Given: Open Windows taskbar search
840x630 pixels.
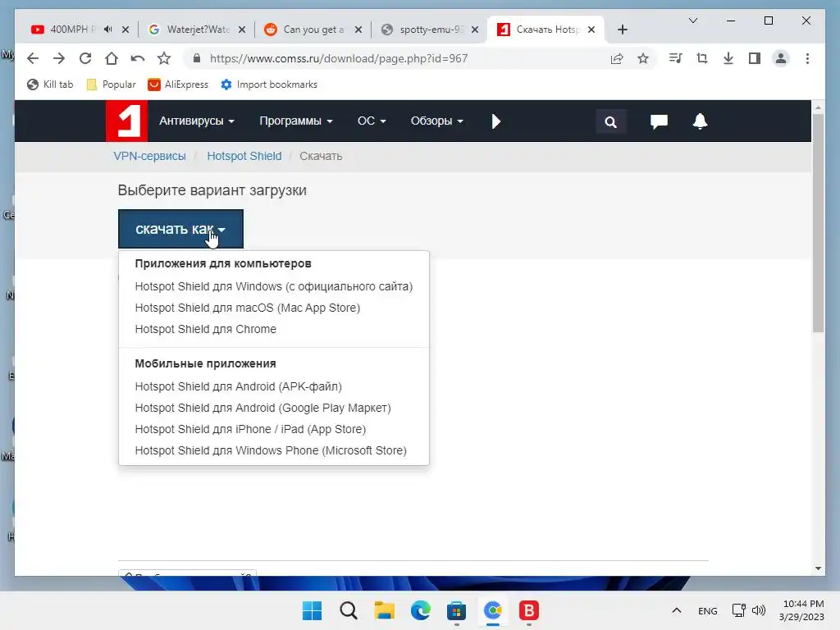Looking at the screenshot, I should [x=348, y=610].
